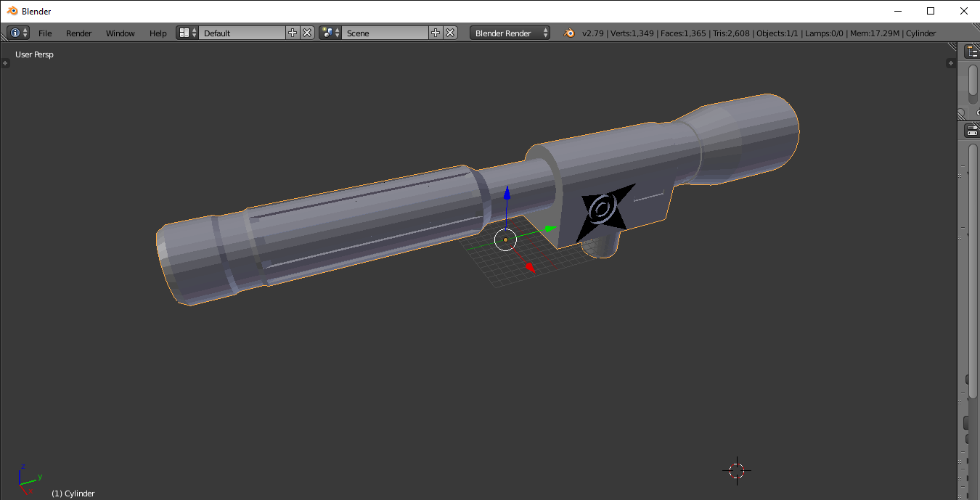The image size is (980, 500).
Task: Open the Render menu
Action: [79, 33]
